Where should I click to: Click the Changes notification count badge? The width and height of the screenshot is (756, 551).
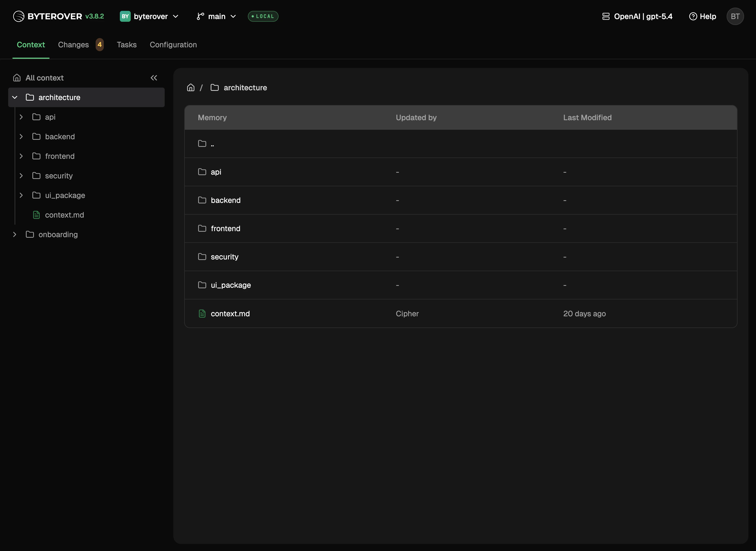99,44
